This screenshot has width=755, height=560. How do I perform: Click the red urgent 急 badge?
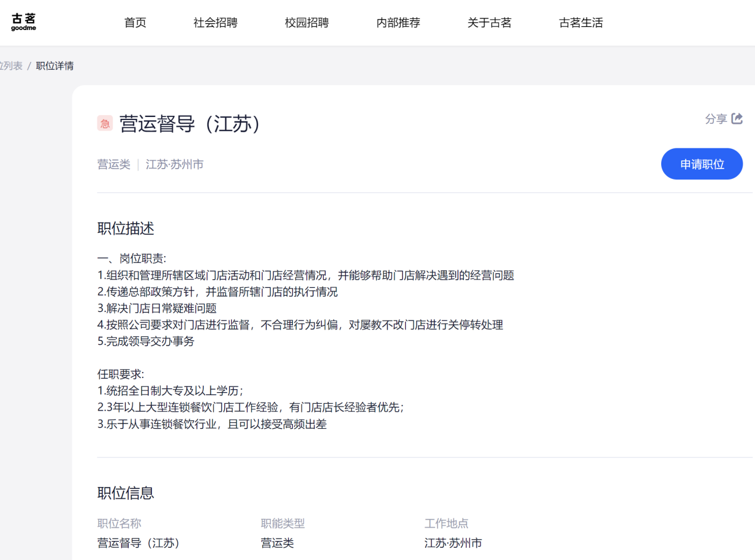click(x=105, y=124)
